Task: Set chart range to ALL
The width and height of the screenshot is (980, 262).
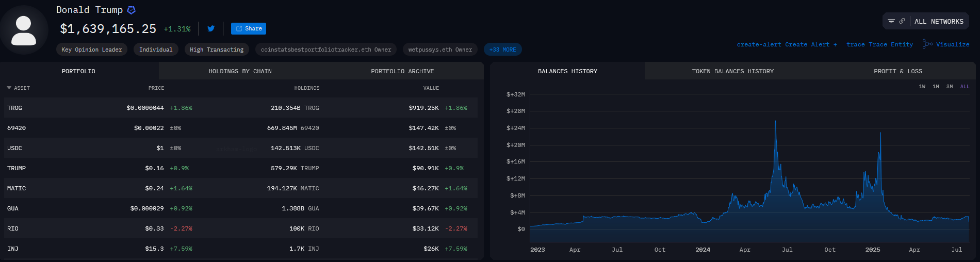Action: point(965,87)
